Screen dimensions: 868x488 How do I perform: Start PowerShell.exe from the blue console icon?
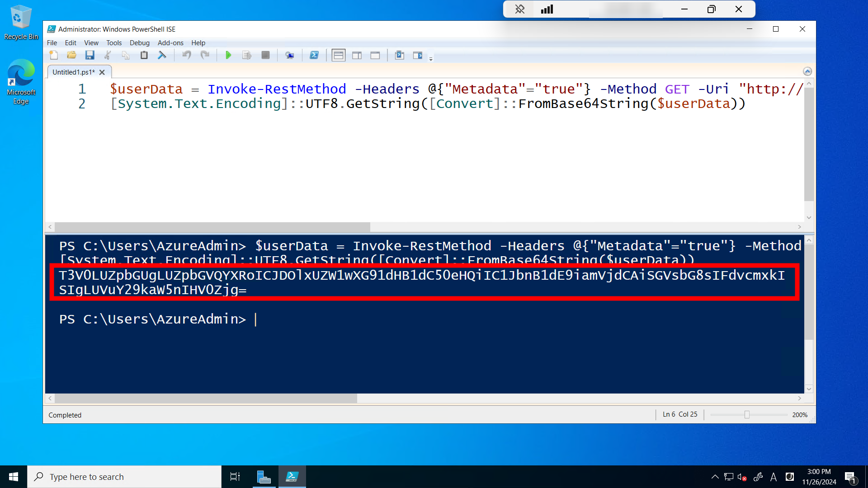click(x=314, y=55)
